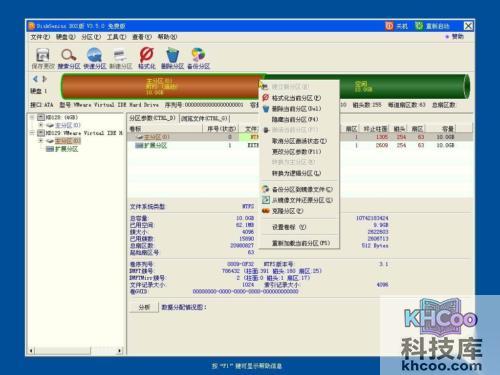
Task: Click the 卷标 column header
Action: click(165, 129)
